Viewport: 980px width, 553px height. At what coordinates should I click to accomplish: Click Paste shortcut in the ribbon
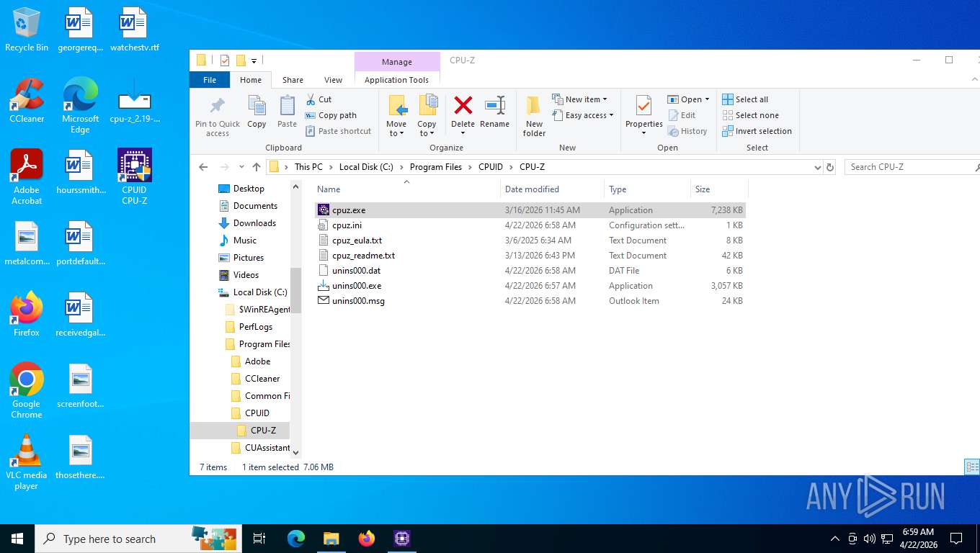tap(338, 131)
